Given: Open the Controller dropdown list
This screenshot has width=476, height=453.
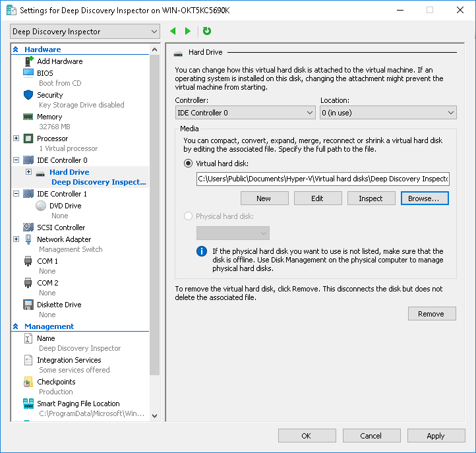Looking at the screenshot, I should 245,113.
